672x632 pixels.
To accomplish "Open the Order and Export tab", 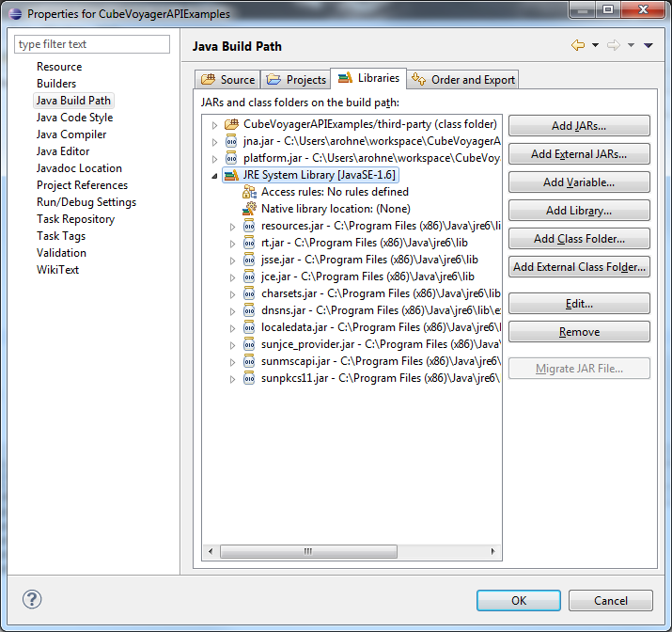I will [462, 80].
